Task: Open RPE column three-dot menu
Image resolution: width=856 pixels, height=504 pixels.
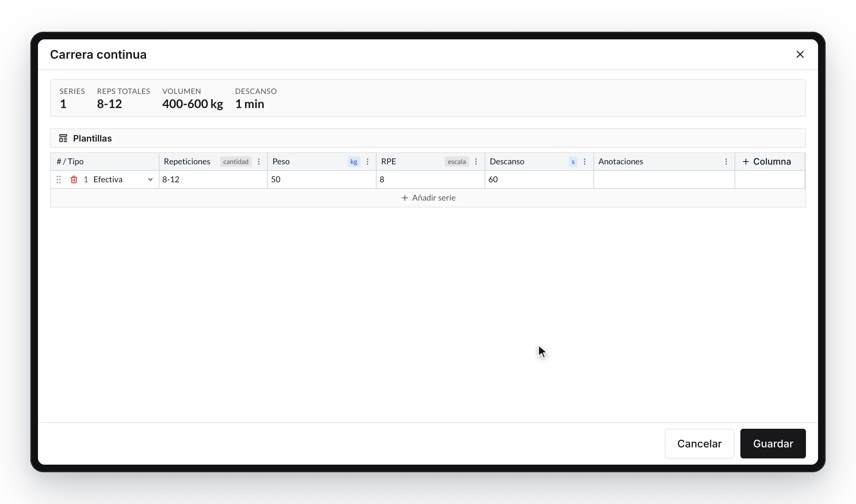Action: pyautogui.click(x=476, y=162)
